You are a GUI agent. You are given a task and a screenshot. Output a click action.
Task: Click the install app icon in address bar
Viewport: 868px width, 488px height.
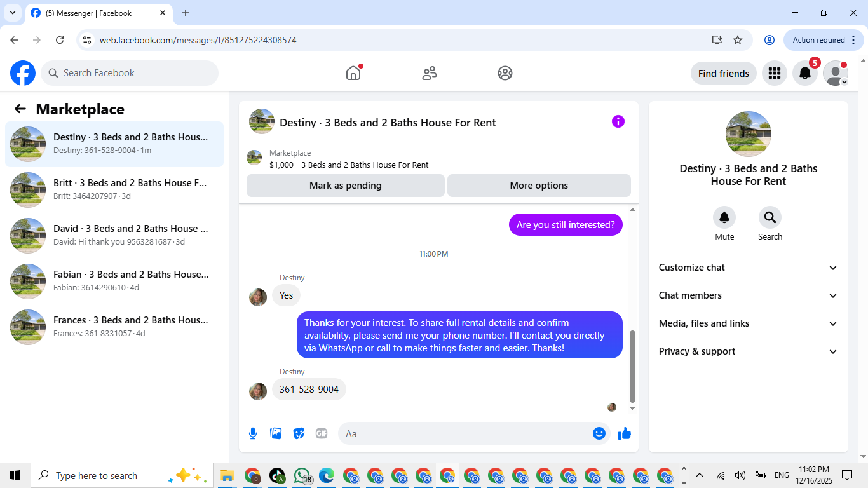click(x=717, y=40)
